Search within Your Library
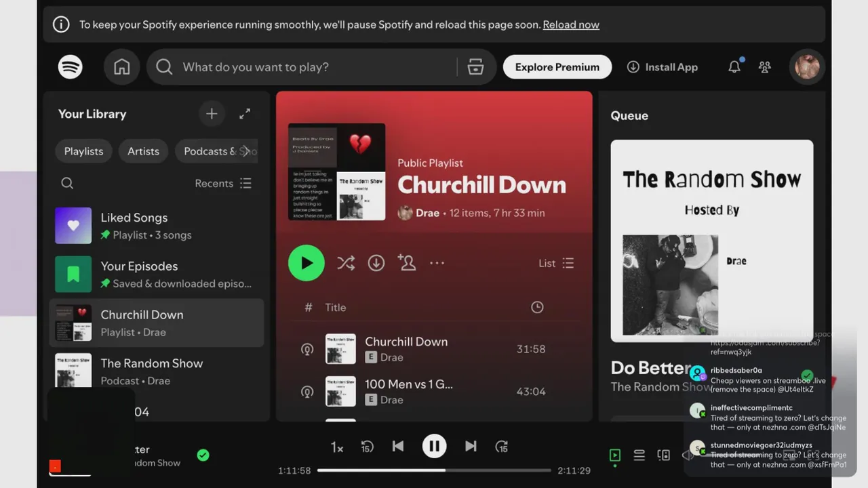The width and height of the screenshot is (868, 488). [x=67, y=183]
